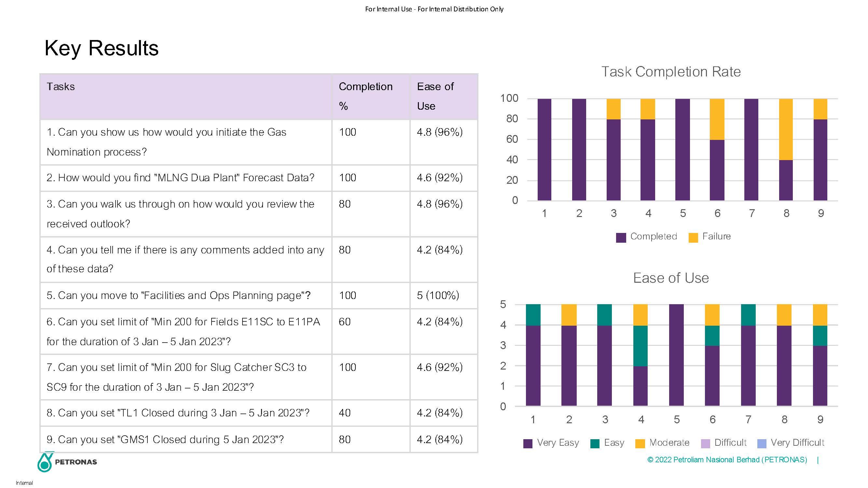The image size is (868, 488).
Task: Select the Ease of Use chart title
Action: tap(671, 278)
